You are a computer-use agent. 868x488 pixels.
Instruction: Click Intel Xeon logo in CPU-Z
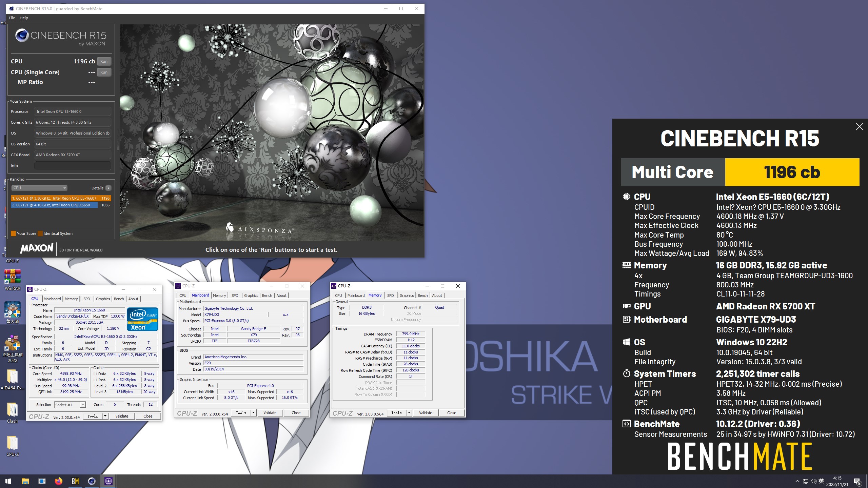click(x=142, y=319)
